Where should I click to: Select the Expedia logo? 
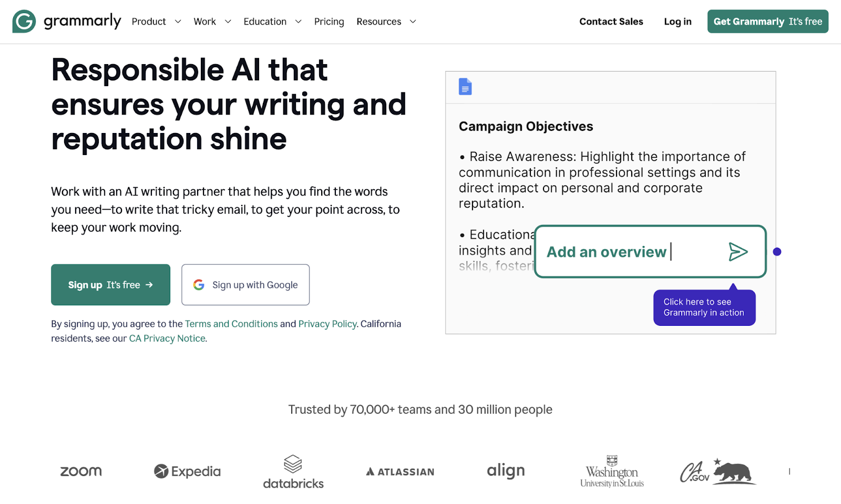[x=187, y=471]
